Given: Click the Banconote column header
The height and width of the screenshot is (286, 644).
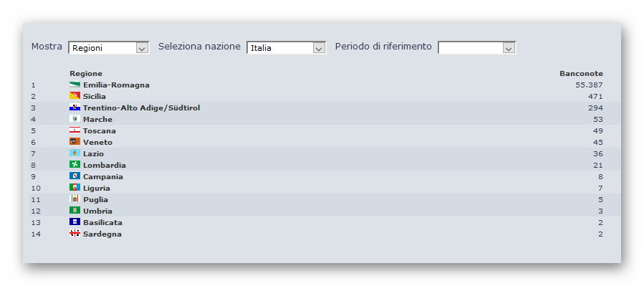Looking at the screenshot, I should (581, 74).
